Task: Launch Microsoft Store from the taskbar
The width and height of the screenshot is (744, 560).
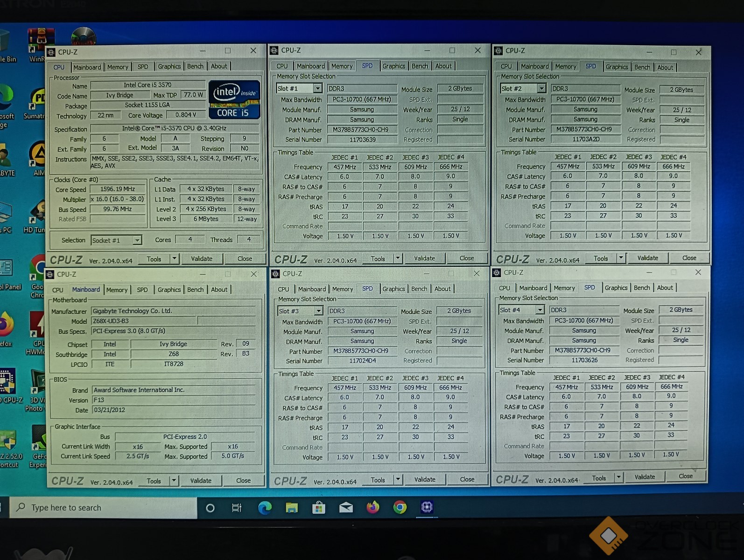Action: point(319,508)
